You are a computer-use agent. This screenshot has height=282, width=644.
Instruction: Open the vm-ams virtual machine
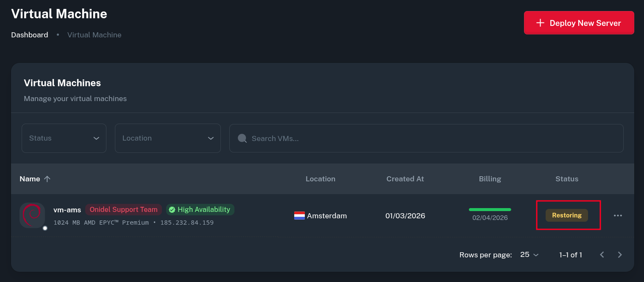(67, 209)
